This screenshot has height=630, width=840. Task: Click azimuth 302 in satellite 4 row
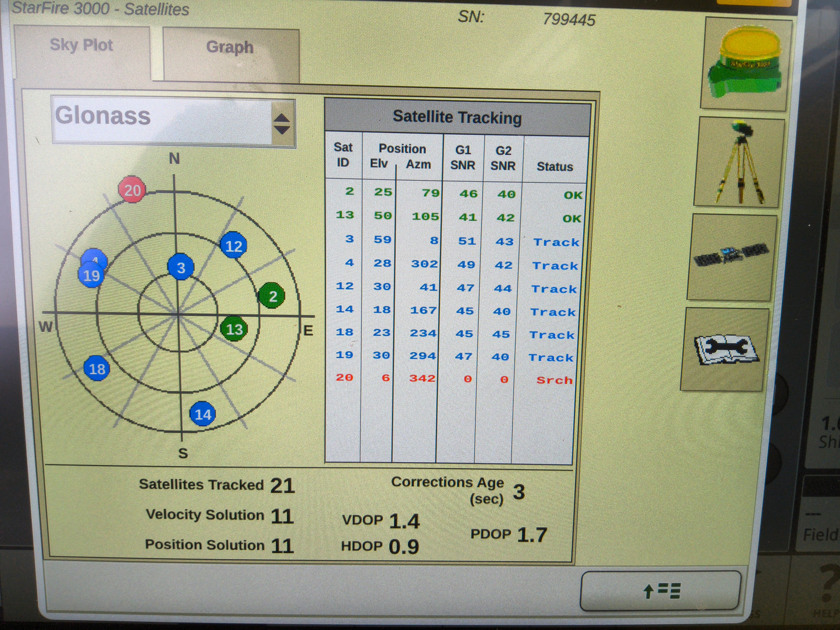pos(424,264)
